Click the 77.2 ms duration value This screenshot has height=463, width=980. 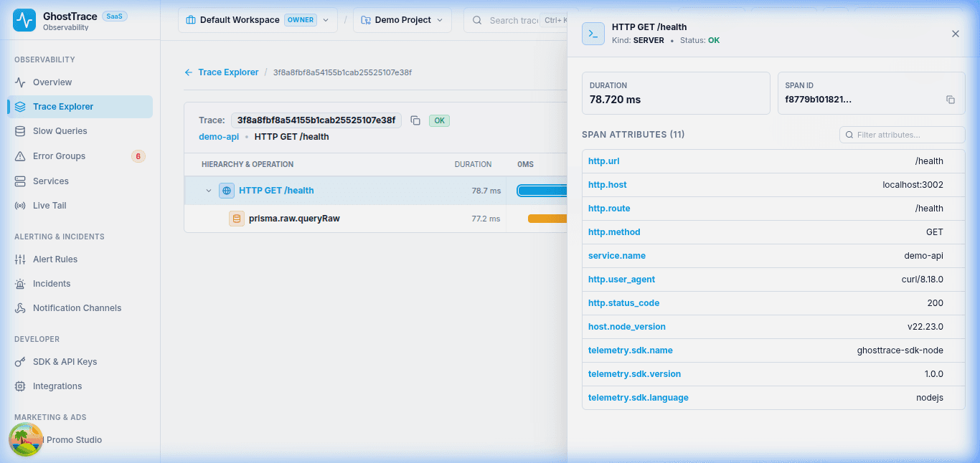(486, 219)
